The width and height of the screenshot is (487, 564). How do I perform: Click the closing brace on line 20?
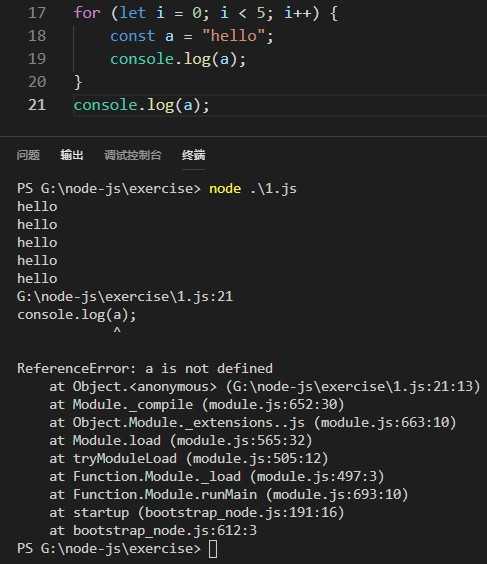pyautogui.click(x=78, y=82)
